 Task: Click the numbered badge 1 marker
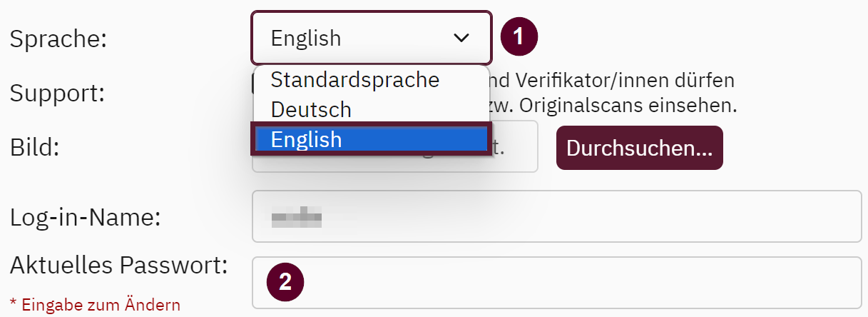coord(519,36)
